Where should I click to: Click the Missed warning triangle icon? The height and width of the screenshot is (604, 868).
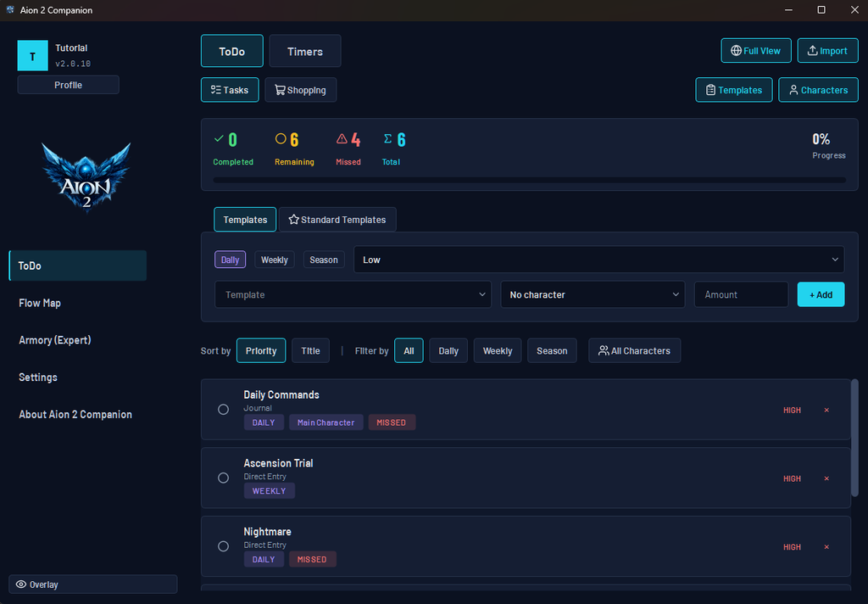[x=342, y=138]
